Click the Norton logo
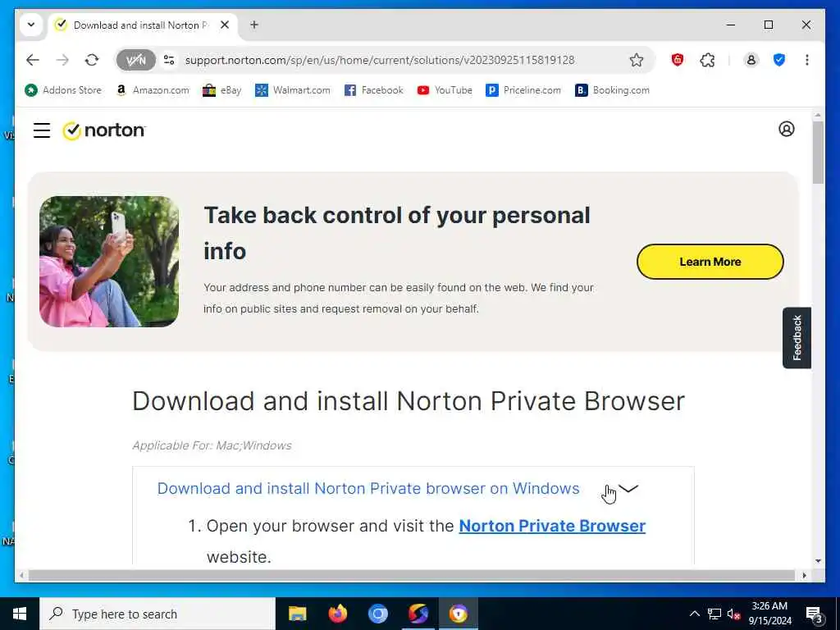The width and height of the screenshot is (840, 630). click(x=104, y=130)
